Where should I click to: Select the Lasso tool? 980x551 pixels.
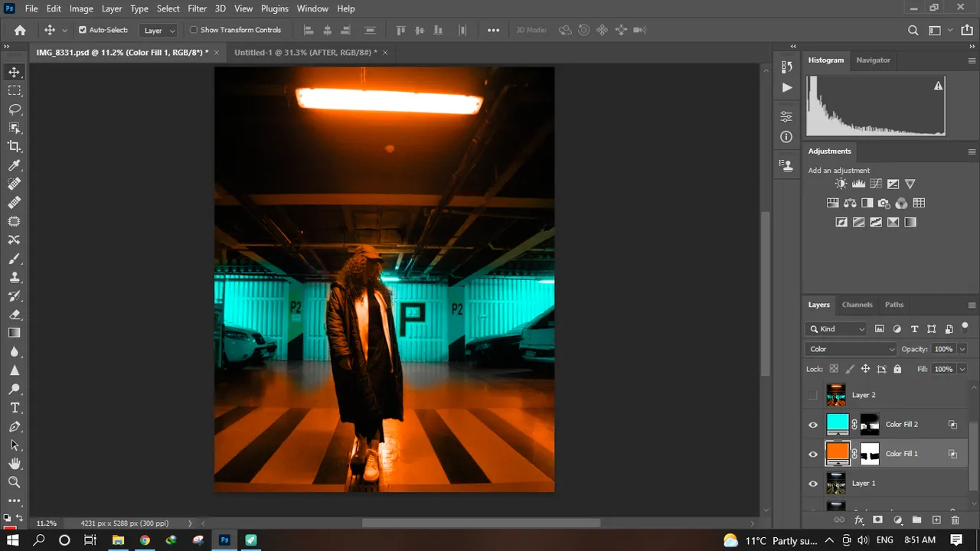click(15, 109)
